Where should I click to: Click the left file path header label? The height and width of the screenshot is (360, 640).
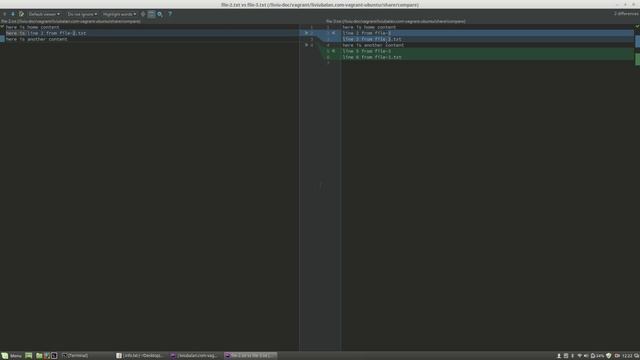pyautogui.click(x=71, y=21)
